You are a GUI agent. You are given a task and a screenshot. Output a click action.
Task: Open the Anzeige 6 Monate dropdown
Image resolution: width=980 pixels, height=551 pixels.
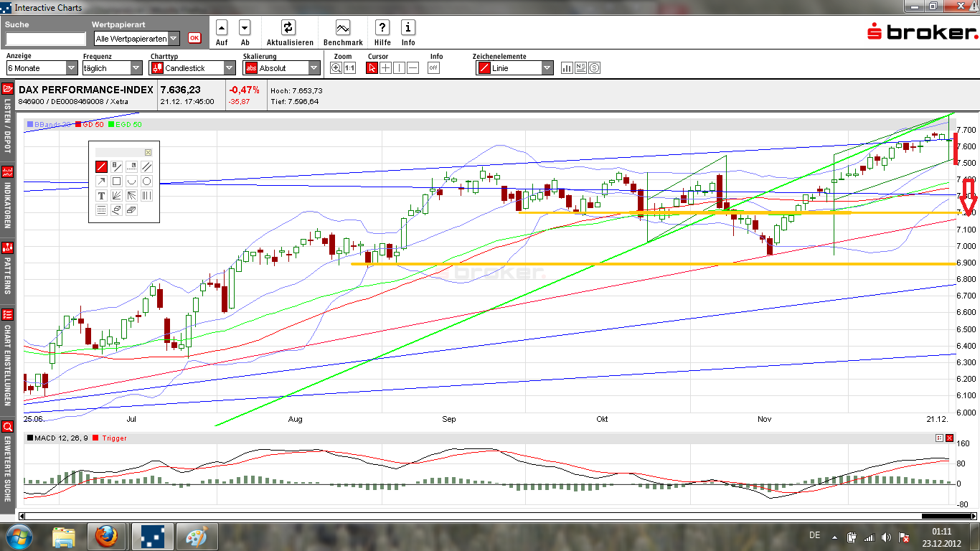[x=42, y=68]
